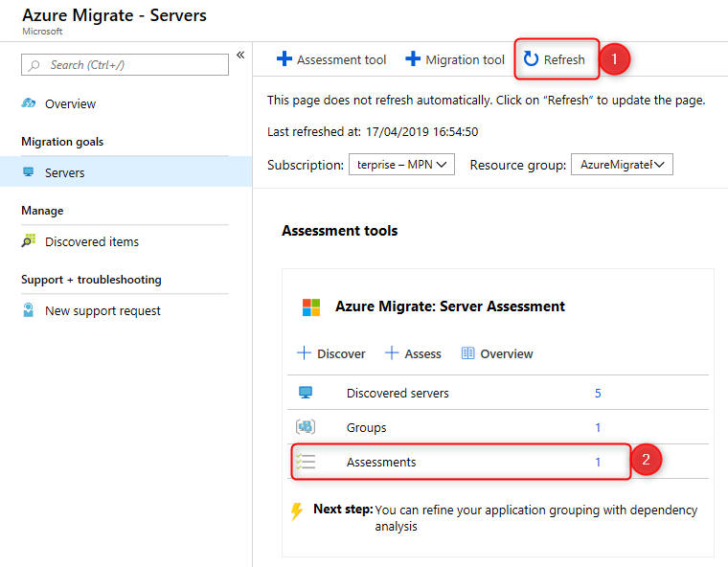Click the Assess link in the card
This screenshot has width=728, height=567.
pos(422,353)
